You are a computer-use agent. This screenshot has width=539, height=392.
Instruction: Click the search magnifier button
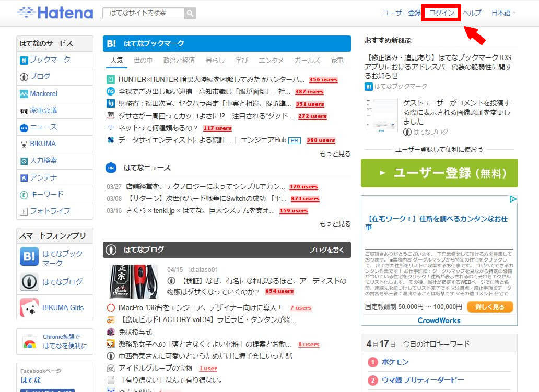pos(190,14)
